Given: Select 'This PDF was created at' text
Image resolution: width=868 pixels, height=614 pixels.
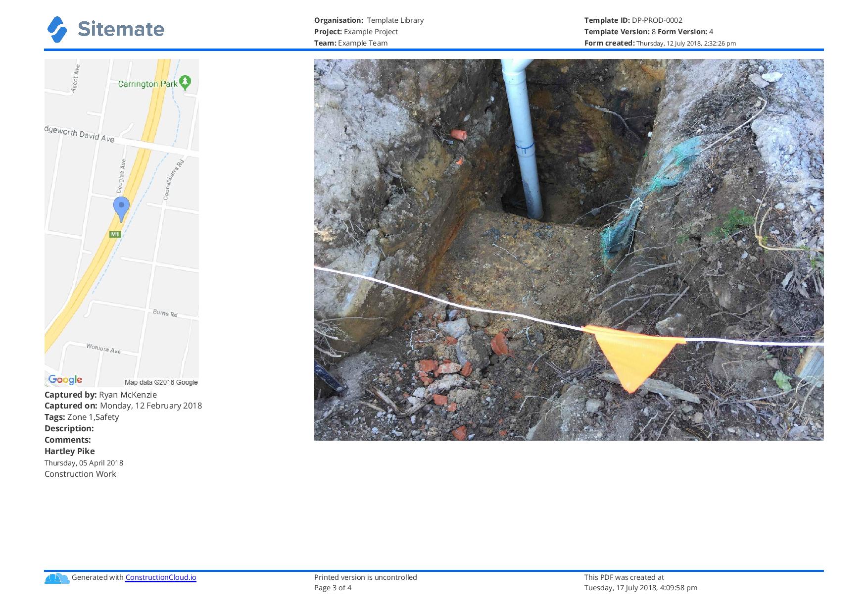Looking at the screenshot, I should [624, 577].
